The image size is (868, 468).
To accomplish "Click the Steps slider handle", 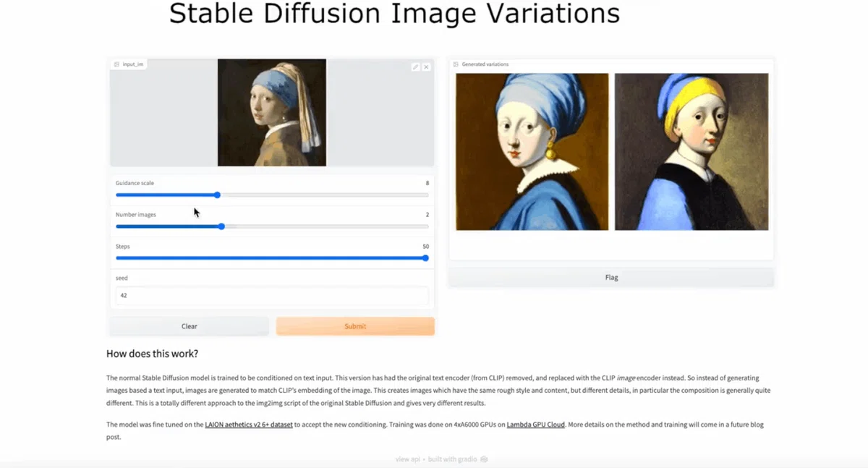I will (425, 258).
